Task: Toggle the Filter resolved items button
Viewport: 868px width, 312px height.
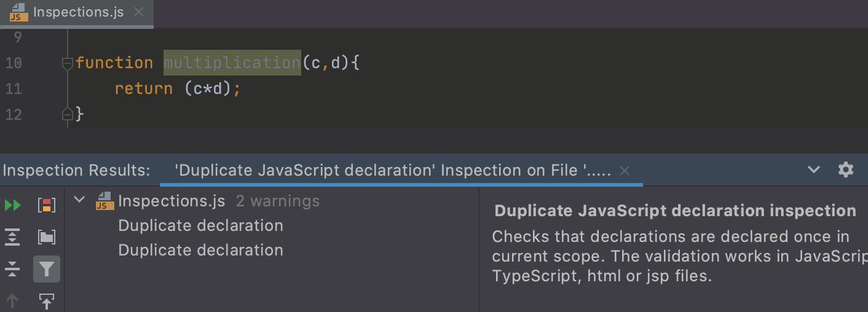Action: (x=47, y=269)
